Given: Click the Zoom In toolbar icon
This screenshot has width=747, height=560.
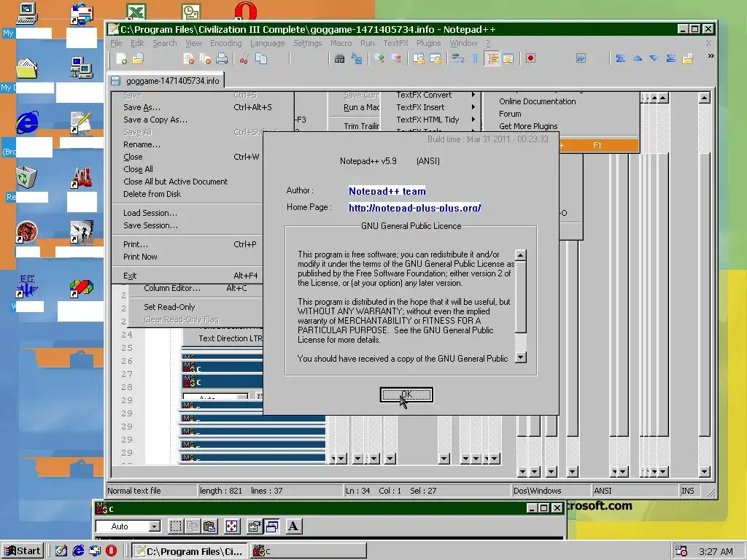Looking at the screenshot, I should tap(379, 59).
